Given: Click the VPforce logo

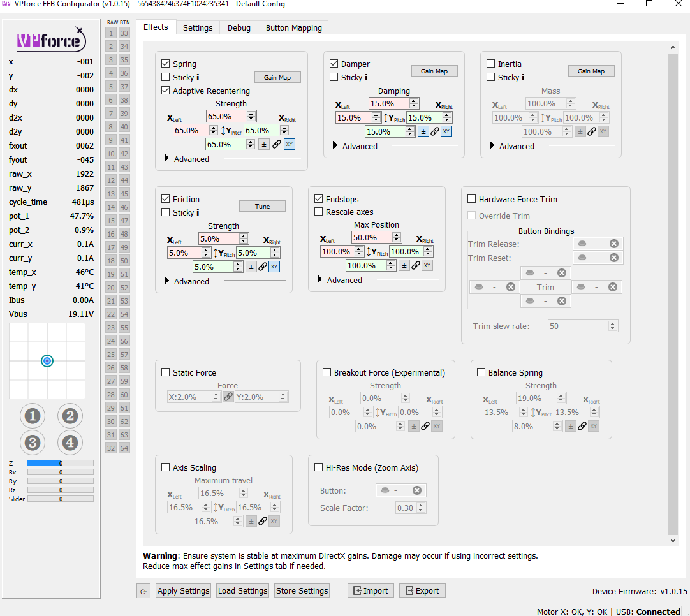Looking at the screenshot, I should click(x=51, y=40).
